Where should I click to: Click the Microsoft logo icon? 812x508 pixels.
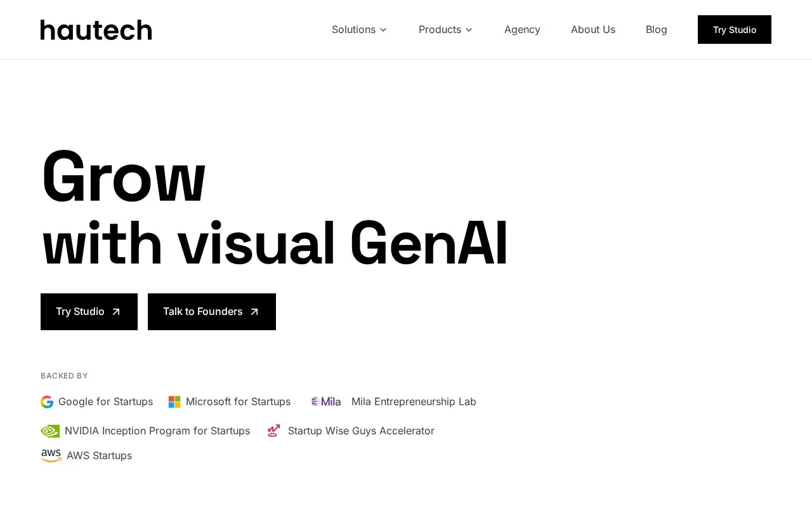(x=174, y=402)
